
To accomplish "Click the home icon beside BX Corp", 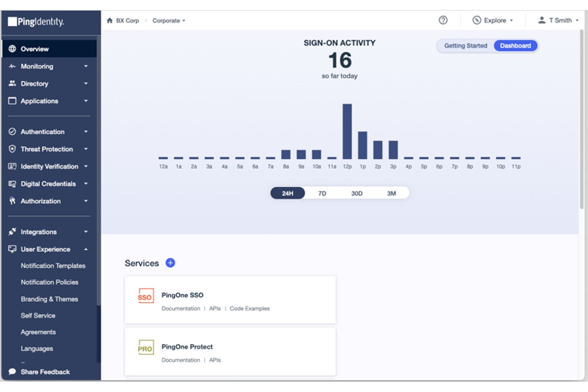I will point(110,20).
